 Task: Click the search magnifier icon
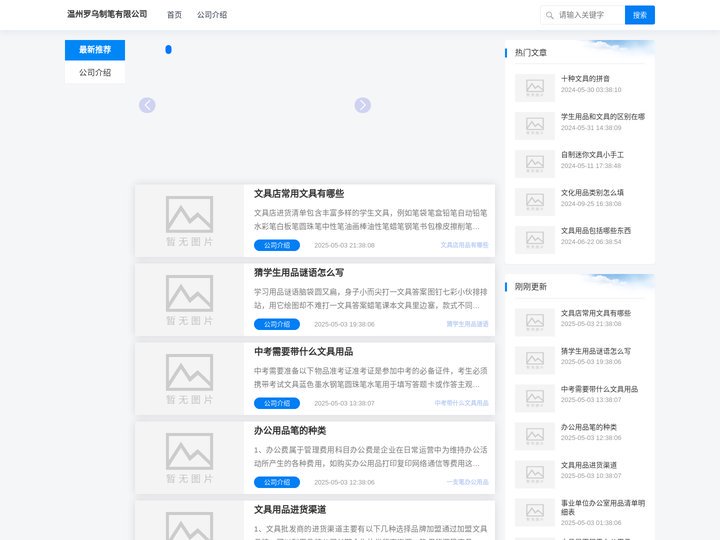[549, 15]
